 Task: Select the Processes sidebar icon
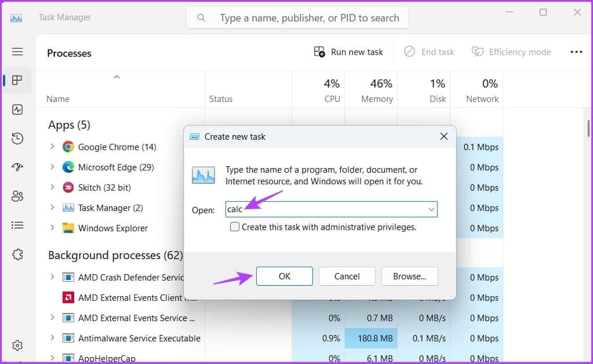click(x=17, y=80)
